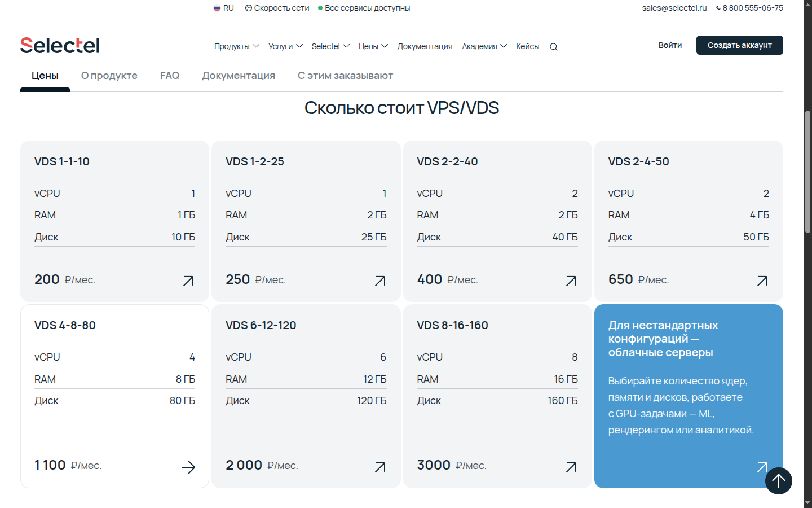Open the blue облачные серверы promo card heading
Viewport: 812px width, 508px height.
pos(663,339)
